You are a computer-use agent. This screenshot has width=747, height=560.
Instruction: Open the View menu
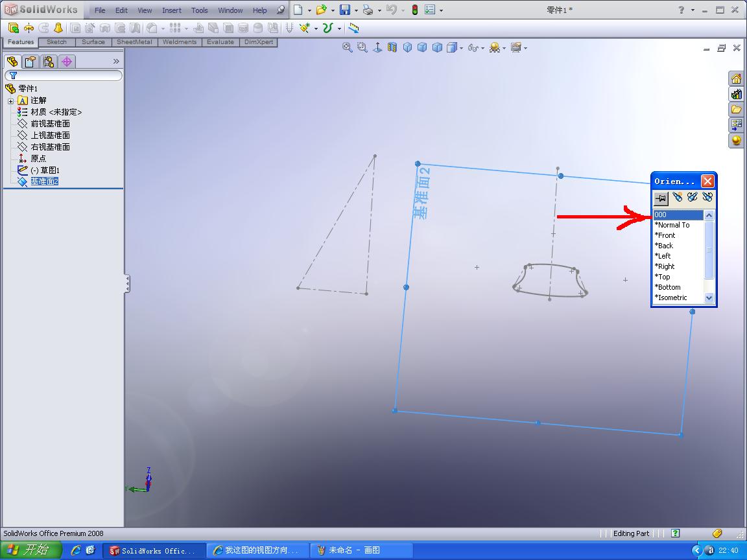(x=145, y=10)
